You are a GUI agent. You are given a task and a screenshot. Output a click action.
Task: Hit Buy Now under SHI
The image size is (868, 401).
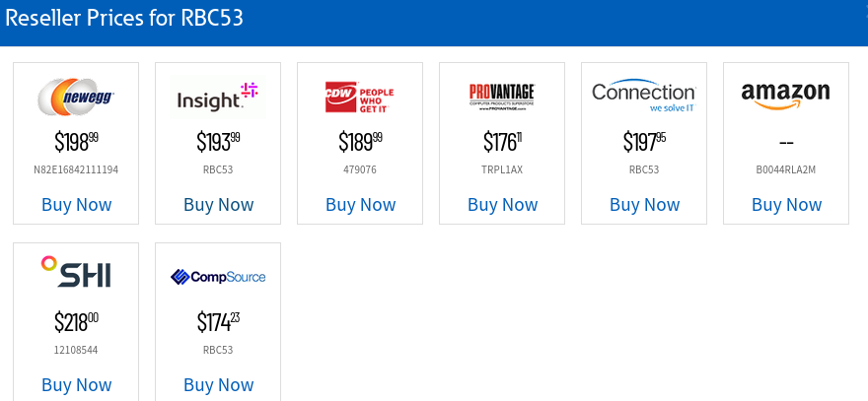point(76,384)
